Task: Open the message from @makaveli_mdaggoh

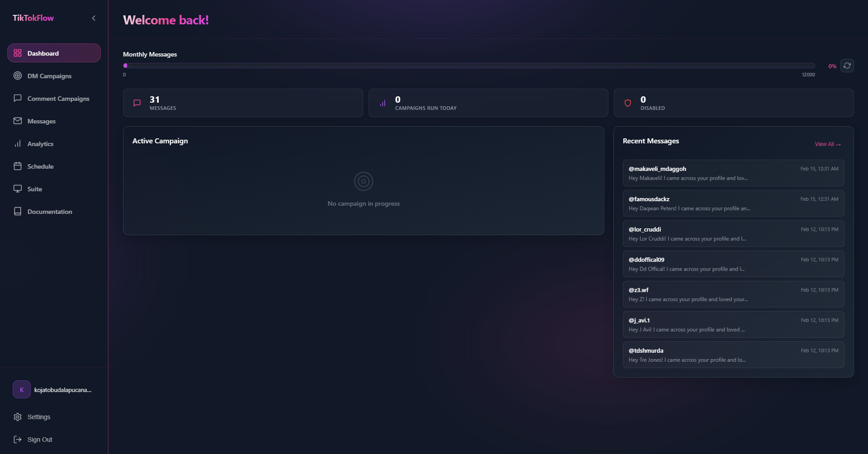Action: pyautogui.click(x=733, y=173)
